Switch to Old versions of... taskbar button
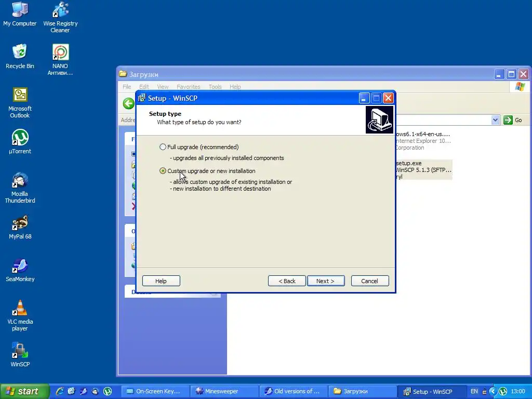The width and height of the screenshot is (532, 399). point(294,391)
